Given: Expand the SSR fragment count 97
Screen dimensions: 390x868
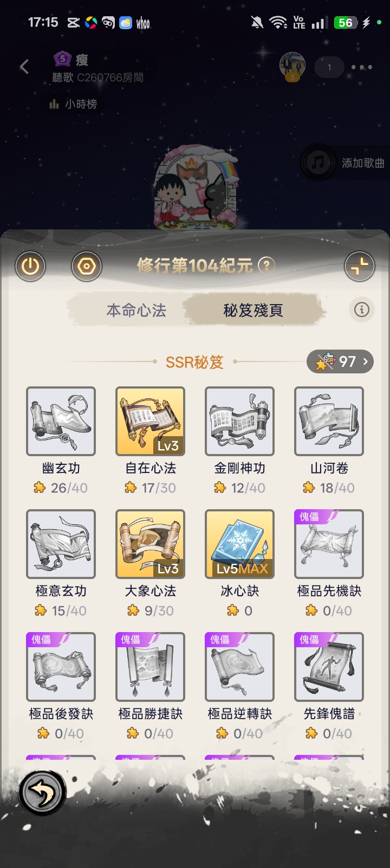Looking at the screenshot, I should (x=340, y=361).
